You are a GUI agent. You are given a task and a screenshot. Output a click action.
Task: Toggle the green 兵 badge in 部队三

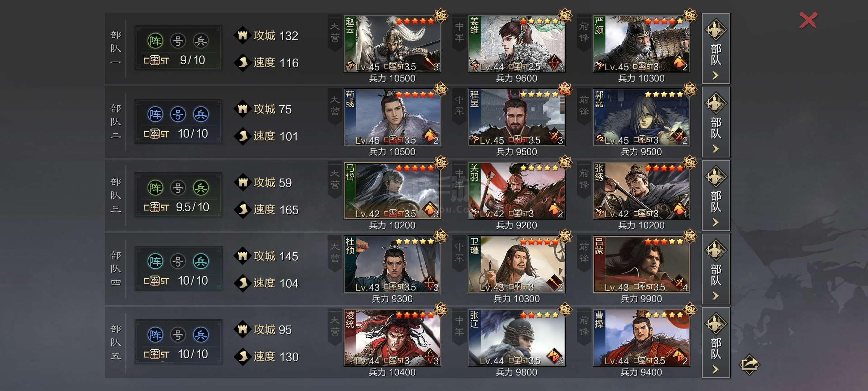[x=201, y=188]
